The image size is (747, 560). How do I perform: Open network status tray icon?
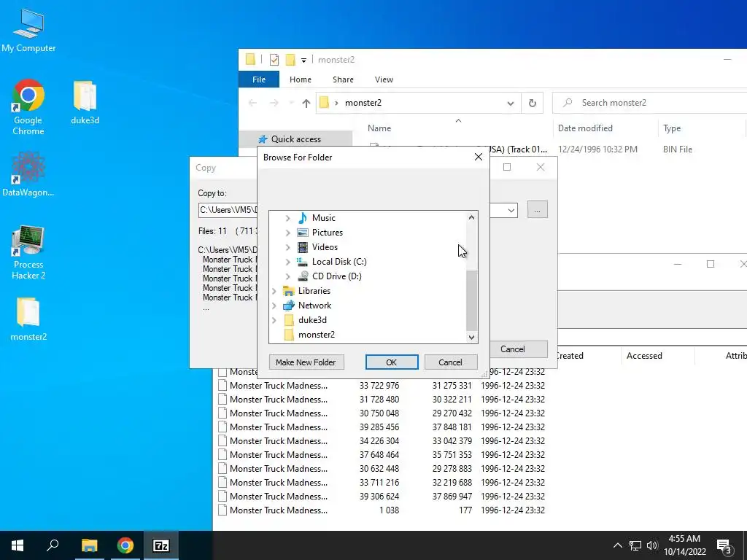pyautogui.click(x=635, y=545)
